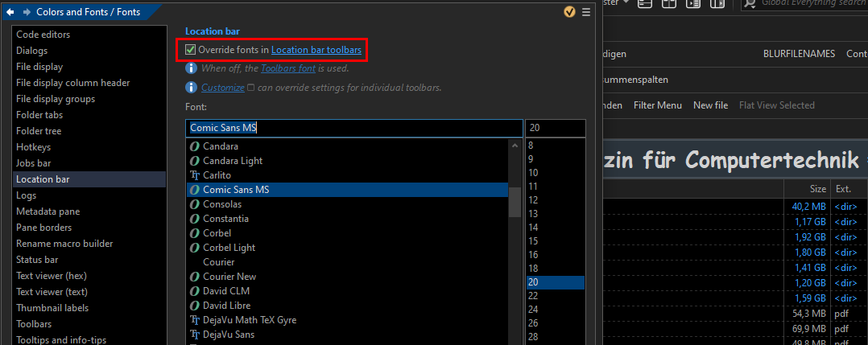Open the Folder tabs preferences page

(39, 115)
